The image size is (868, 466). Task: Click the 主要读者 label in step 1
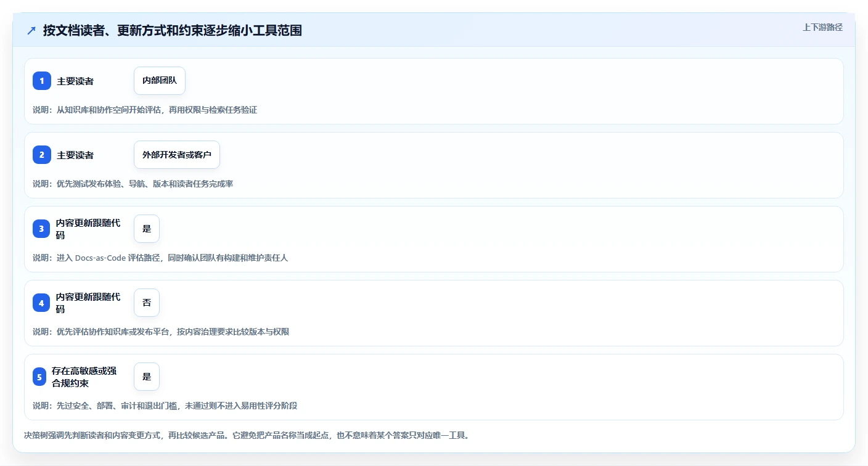coord(75,81)
